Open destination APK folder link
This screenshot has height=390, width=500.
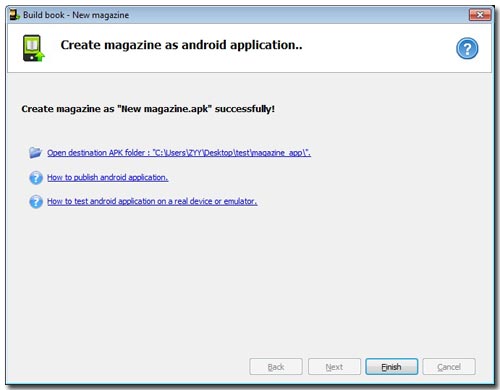pyautogui.click(x=179, y=153)
